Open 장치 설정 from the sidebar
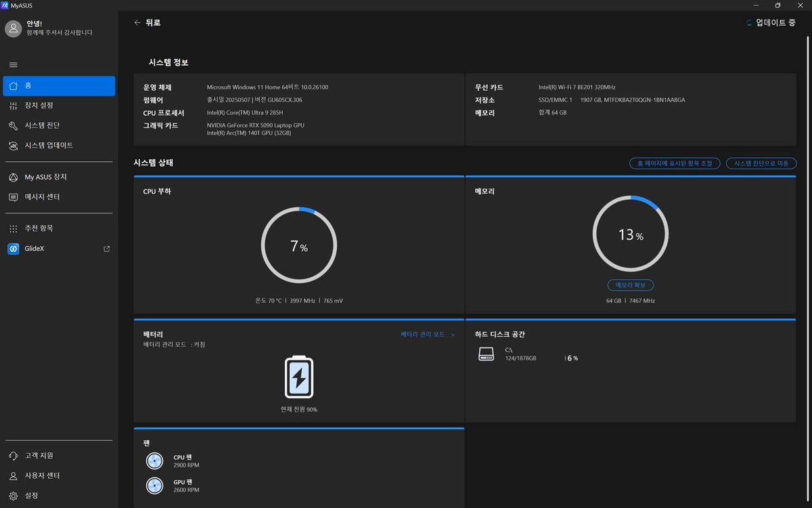 [x=59, y=106]
